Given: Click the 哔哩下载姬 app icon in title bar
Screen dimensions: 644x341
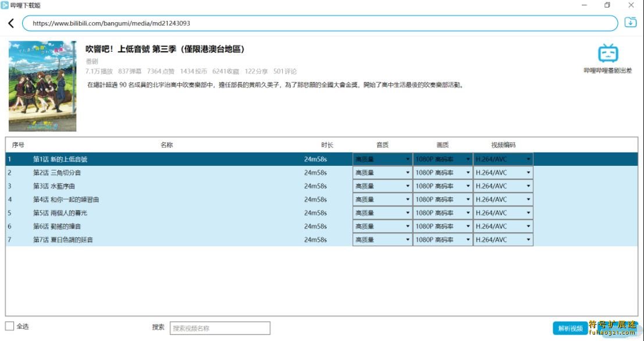Looking at the screenshot, I should (x=5, y=5).
